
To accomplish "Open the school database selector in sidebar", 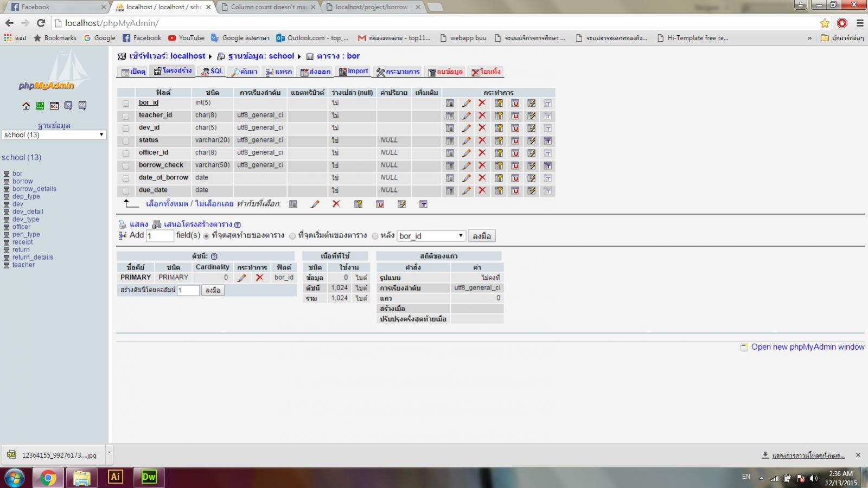I will [53, 134].
